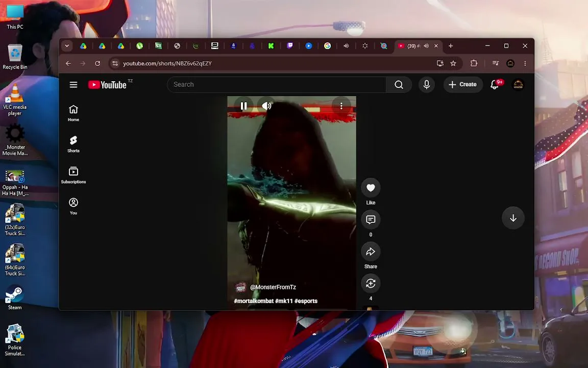This screenshot has height=368, width=588.
Task: Select _Monster Movie Ma... desktop icon
Action: click(15, 140)
